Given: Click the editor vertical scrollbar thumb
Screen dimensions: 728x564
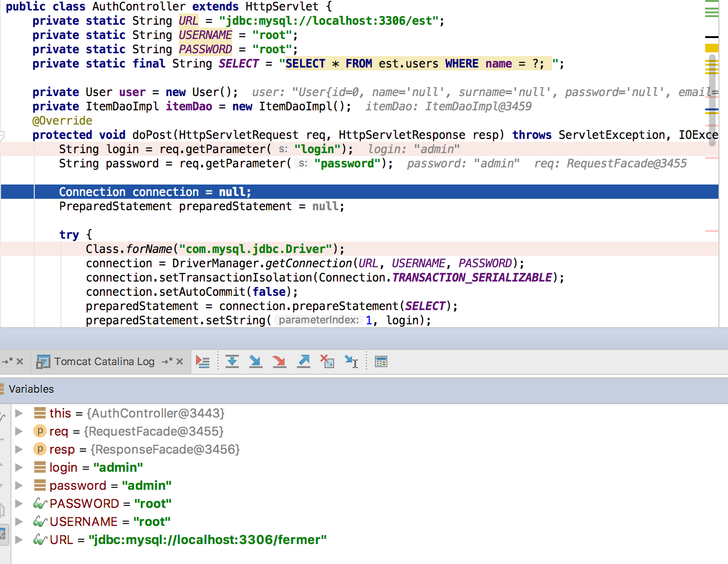Looking at the screenshot, I should pos(712,100).
